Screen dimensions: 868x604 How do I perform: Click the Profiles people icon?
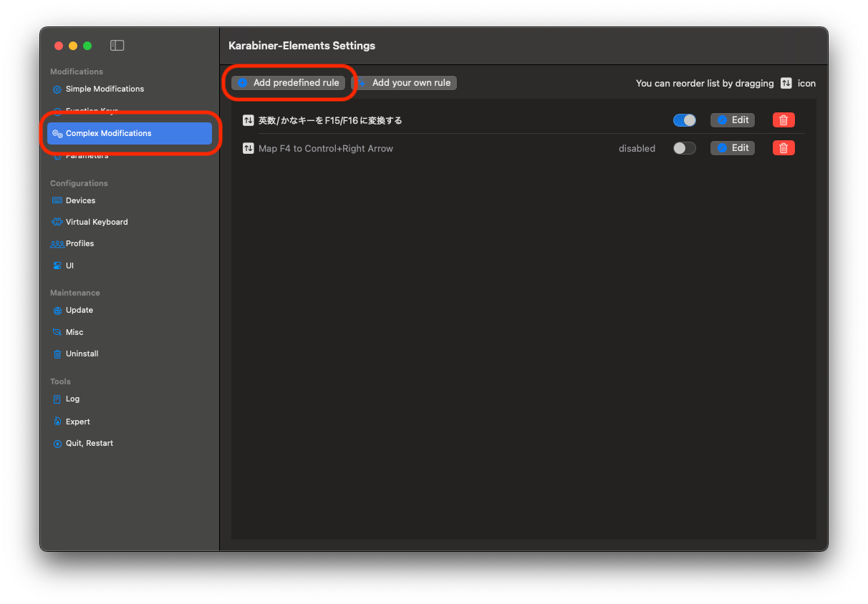tap(57, 244)
